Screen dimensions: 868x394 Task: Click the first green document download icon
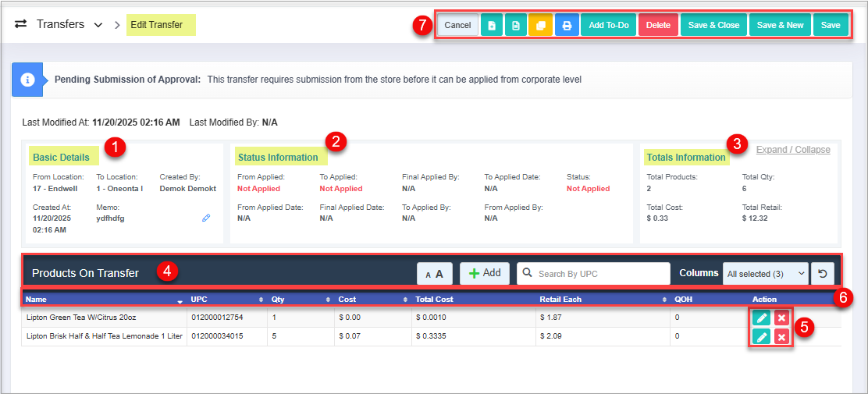(491, 25)
